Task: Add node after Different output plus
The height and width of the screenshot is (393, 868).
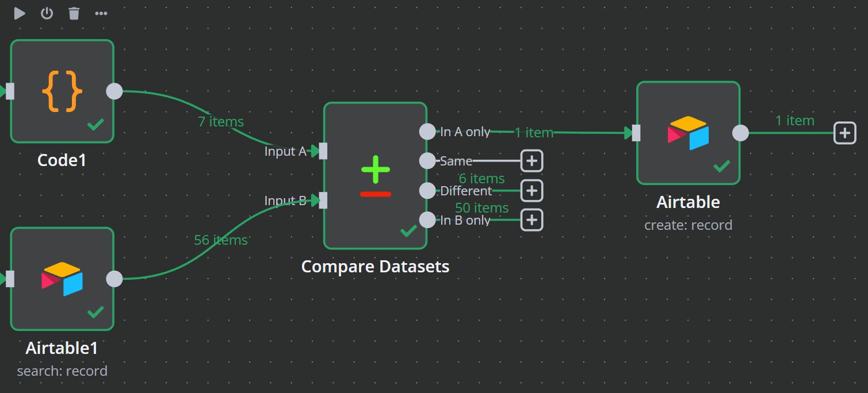Action: [x=531, y=190]
